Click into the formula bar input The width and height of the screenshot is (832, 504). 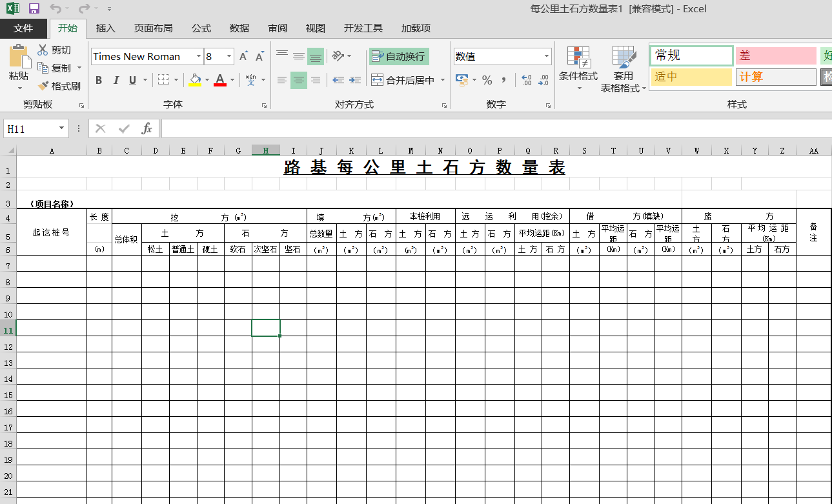click(496, 128)
